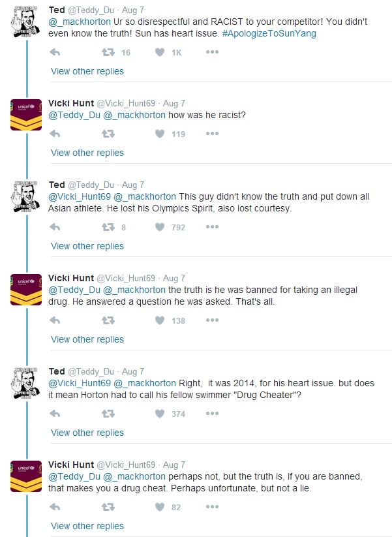Open Ted's profile picture on first tweet
The image size is (392, 537).
pyautogui.click(x=26, y=22)
